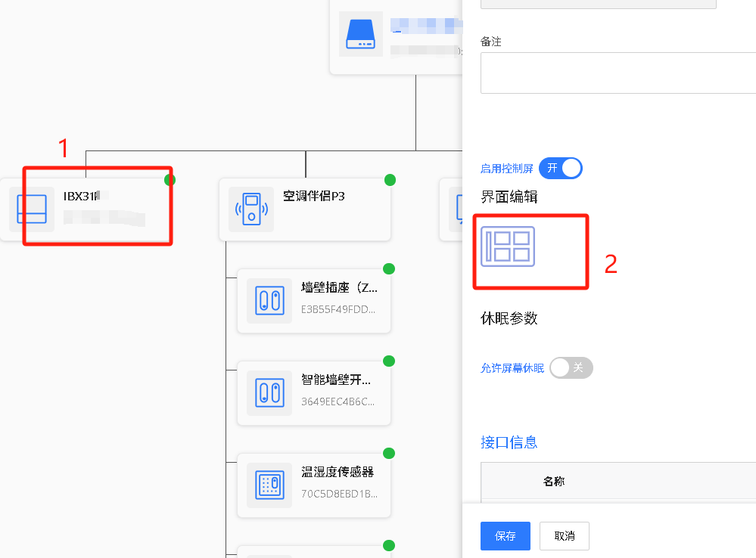Click the 接口信息 section heading

click(x=509, y=442)
